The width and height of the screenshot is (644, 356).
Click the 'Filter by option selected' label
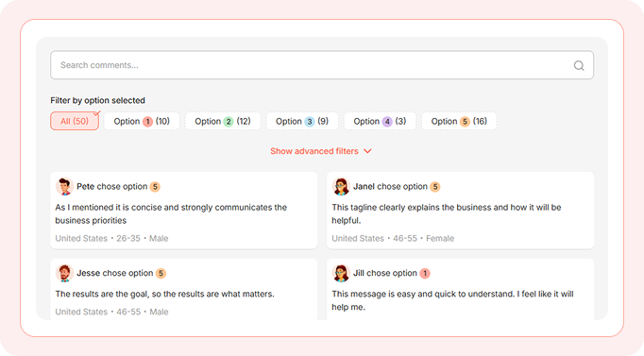tap(98, 101)
